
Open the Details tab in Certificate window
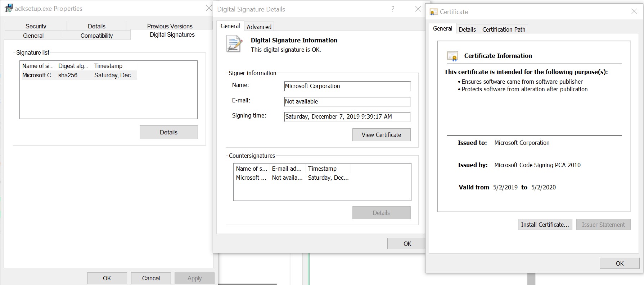467,29
